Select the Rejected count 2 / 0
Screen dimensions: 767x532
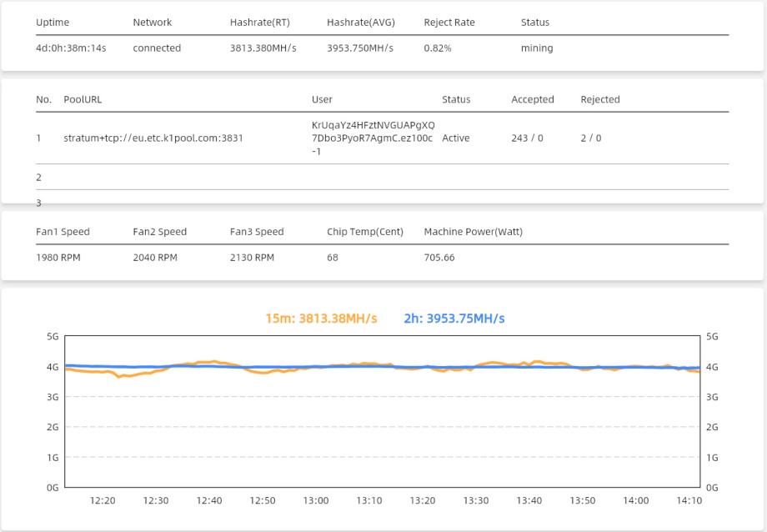tap(590, 138)
